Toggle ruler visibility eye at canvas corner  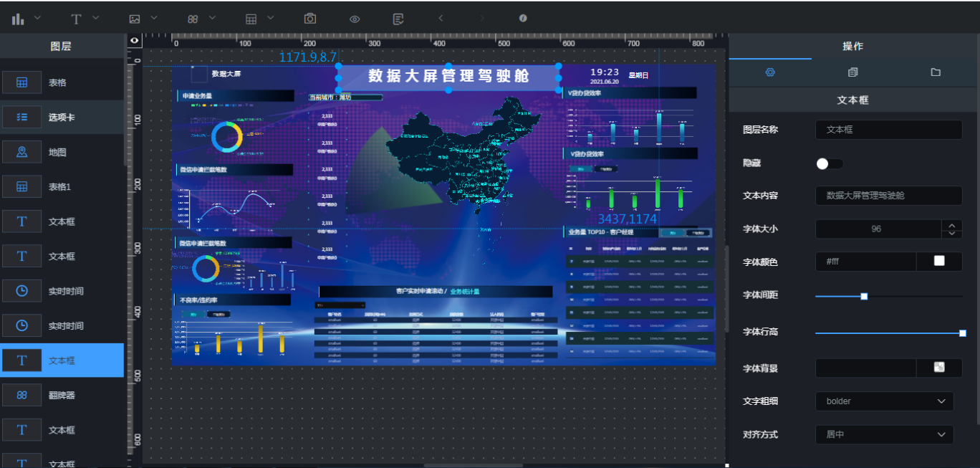(134, 41)
